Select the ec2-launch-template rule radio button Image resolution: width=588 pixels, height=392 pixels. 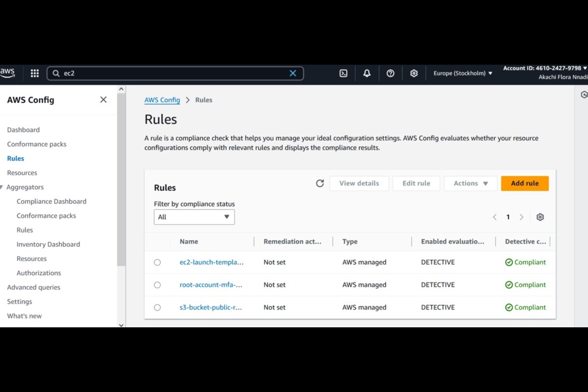point(157,262)
